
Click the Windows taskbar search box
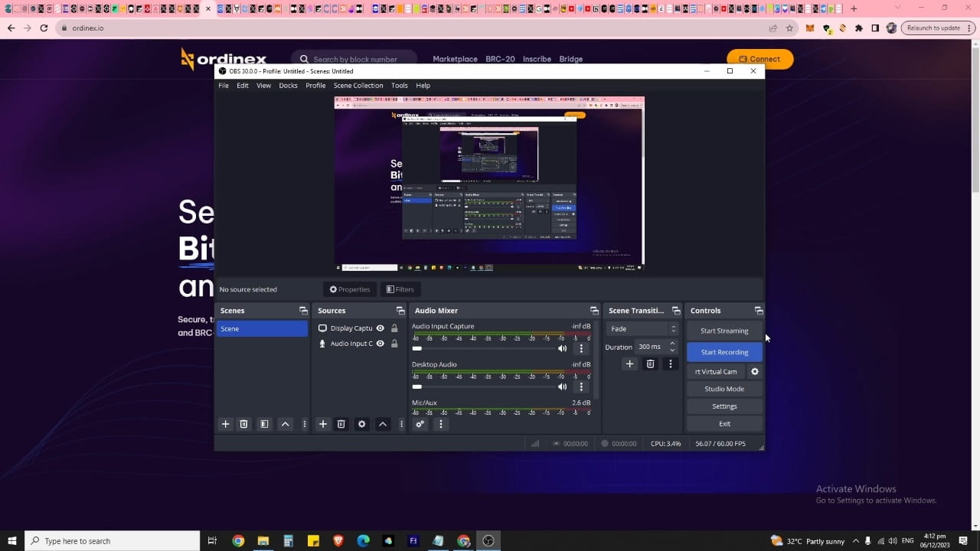[x=113, y=541]
